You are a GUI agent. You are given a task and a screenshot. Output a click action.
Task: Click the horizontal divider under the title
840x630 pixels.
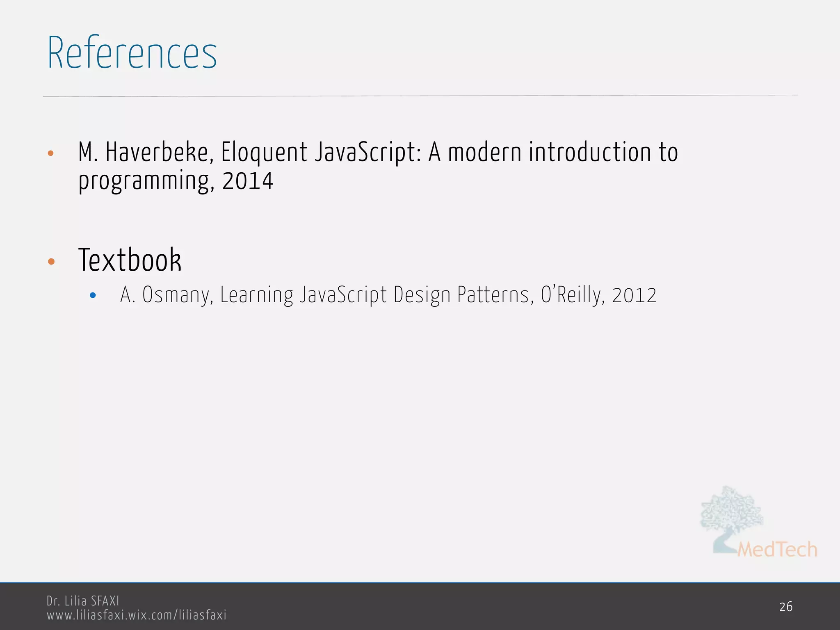pos(420,96)
